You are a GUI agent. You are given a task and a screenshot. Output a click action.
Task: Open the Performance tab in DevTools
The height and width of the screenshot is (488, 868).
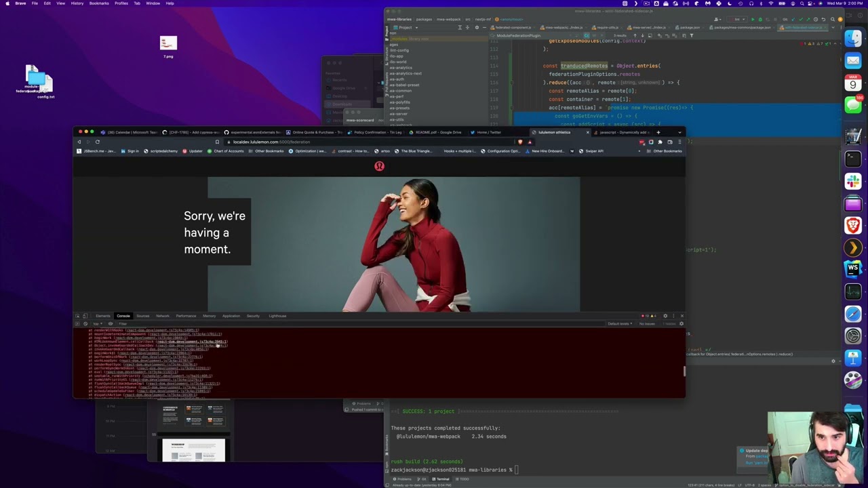[x=186, y=316]
